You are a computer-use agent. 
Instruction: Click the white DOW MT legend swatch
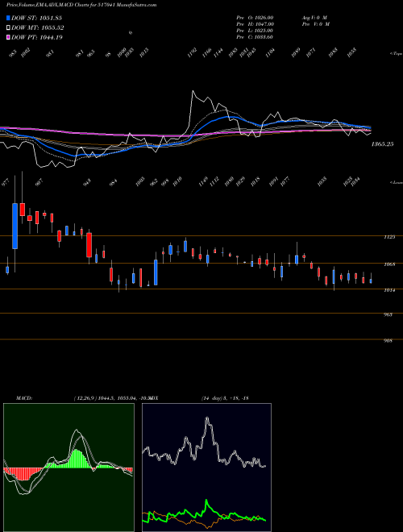(x=9, y=28)
